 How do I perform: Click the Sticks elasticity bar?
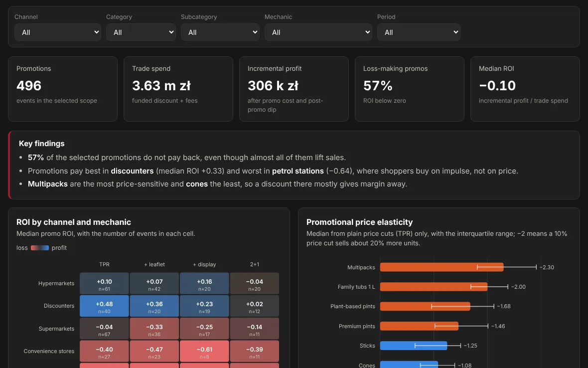pyautogui.click(x=413, y=346)
